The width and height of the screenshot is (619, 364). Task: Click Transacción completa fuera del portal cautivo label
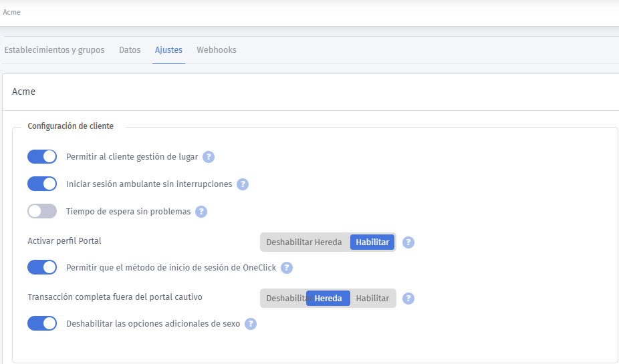(x=115, y=297)
